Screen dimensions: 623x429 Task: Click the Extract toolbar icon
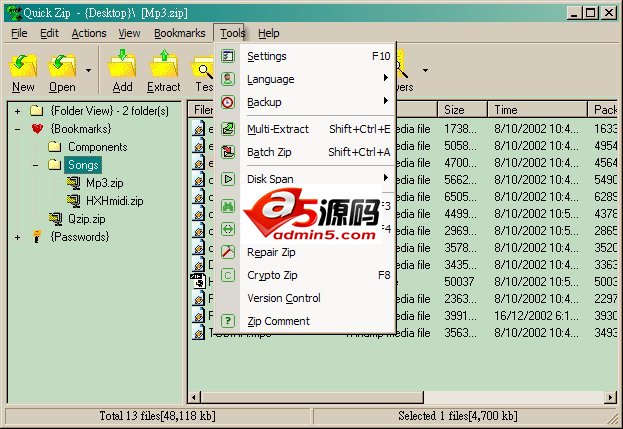click(x=164, y=64)
